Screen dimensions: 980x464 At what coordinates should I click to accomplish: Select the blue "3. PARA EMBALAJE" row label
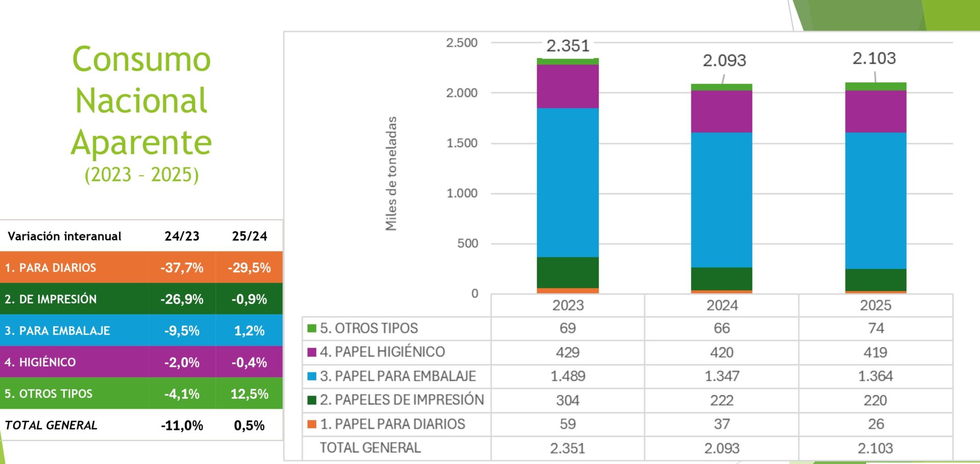(x=57, y=331)
